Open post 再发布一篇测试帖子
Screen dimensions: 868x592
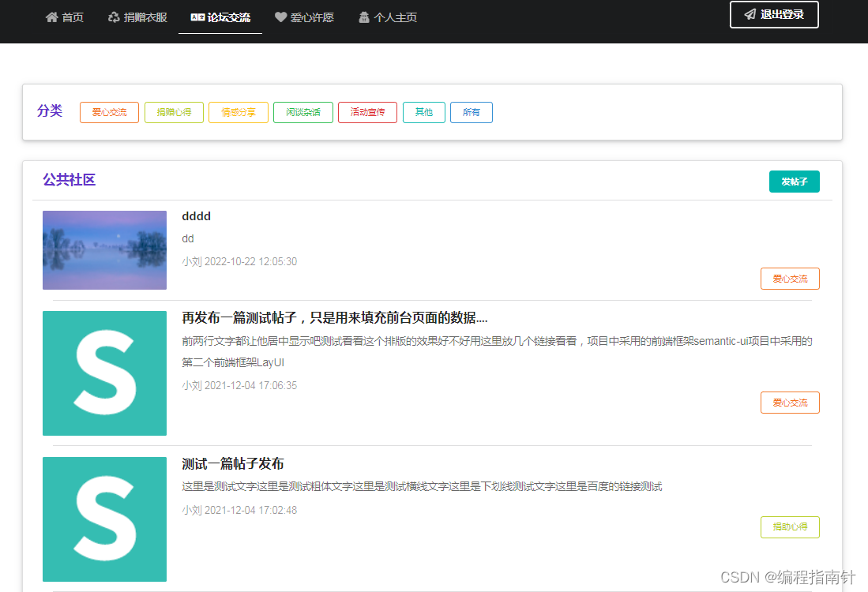[x=334, y=317]
